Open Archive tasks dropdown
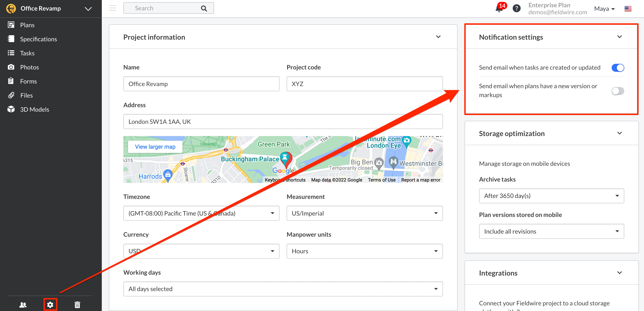 (x=551, y=196)
